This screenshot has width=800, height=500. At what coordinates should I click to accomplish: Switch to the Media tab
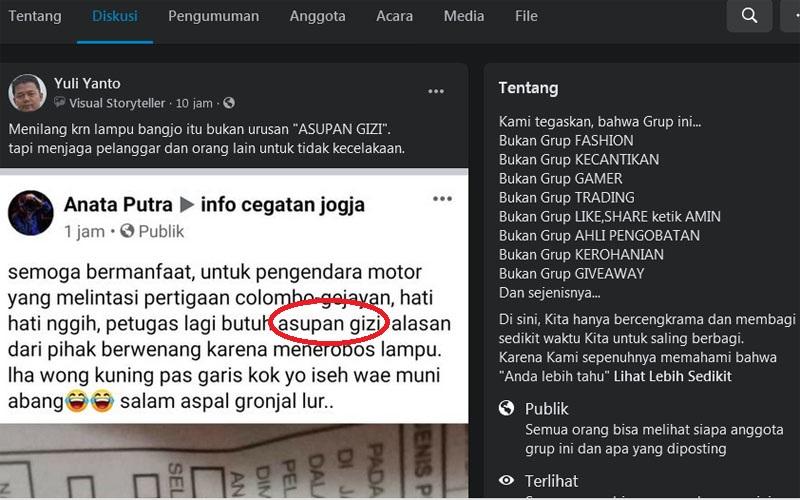(x=464, y=16)
